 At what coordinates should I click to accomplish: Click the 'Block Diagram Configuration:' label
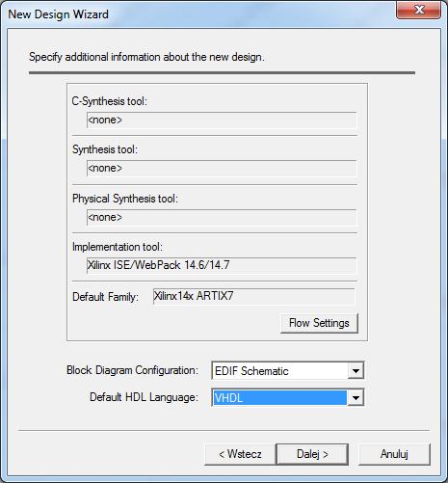coord(132,370)
